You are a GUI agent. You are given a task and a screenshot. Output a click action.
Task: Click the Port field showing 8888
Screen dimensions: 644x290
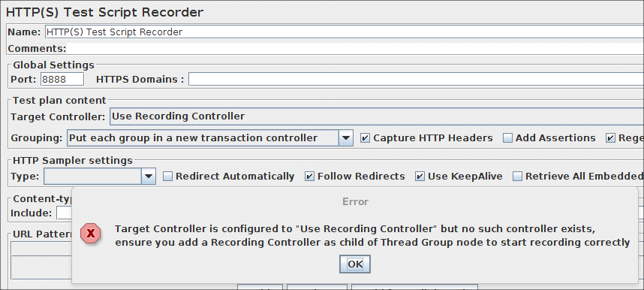[62, 80]
